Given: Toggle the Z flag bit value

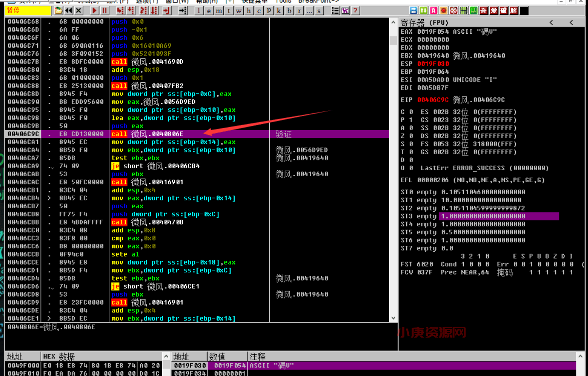Looking at the screenshot, I should [411, 136].
